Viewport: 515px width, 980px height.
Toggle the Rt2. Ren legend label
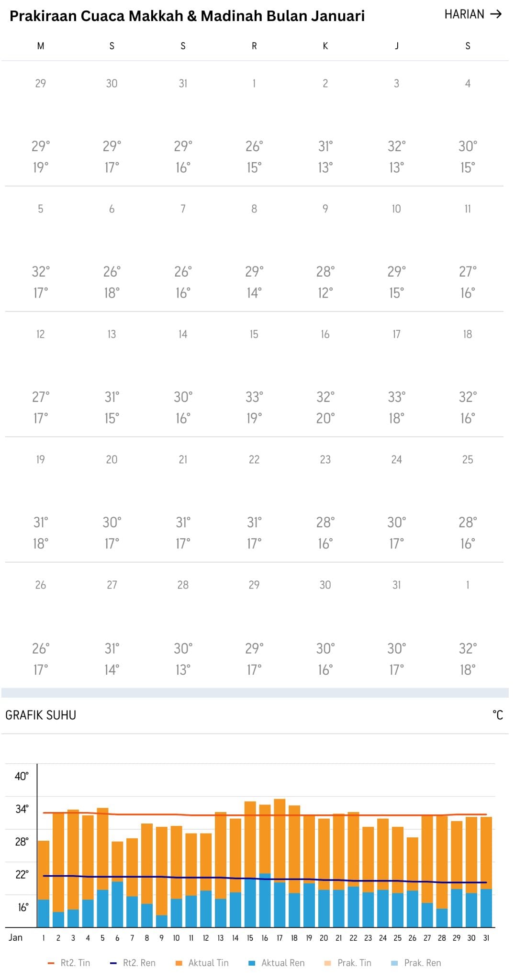click(139, 963)
